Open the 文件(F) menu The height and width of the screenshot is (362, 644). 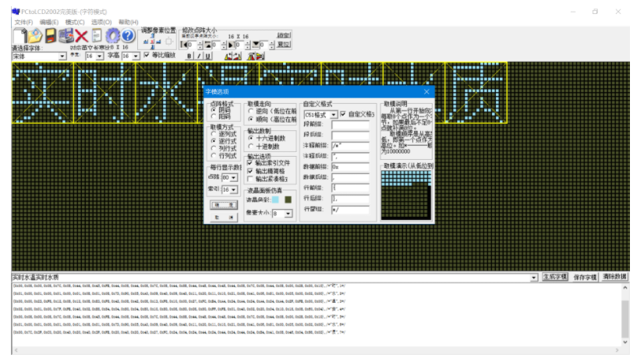click(23, 22)
